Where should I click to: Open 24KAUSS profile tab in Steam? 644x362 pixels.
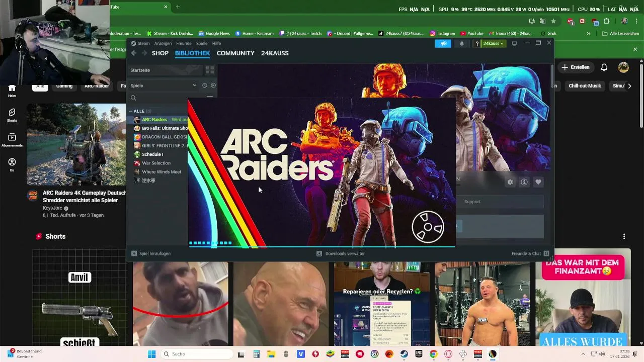(x=275, y=53)
